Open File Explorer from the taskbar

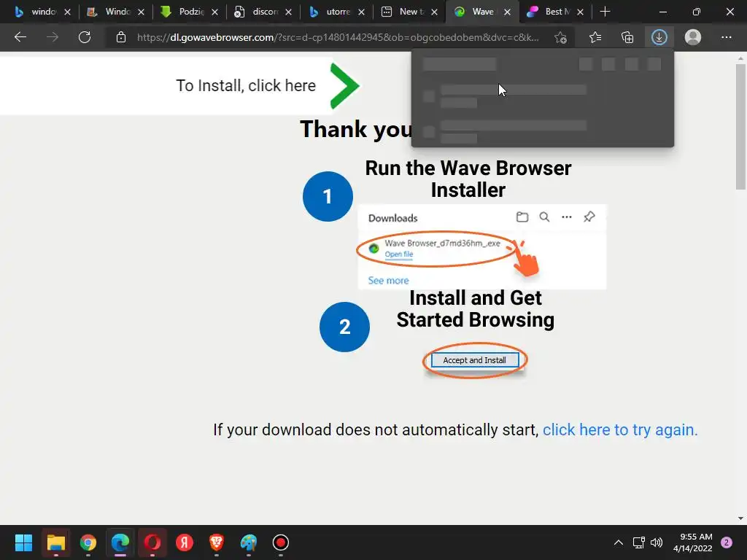click(55, 542)
